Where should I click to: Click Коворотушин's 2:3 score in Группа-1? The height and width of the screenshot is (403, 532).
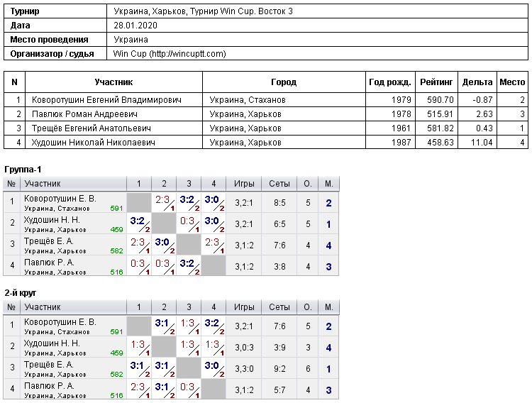click(162, 199)
